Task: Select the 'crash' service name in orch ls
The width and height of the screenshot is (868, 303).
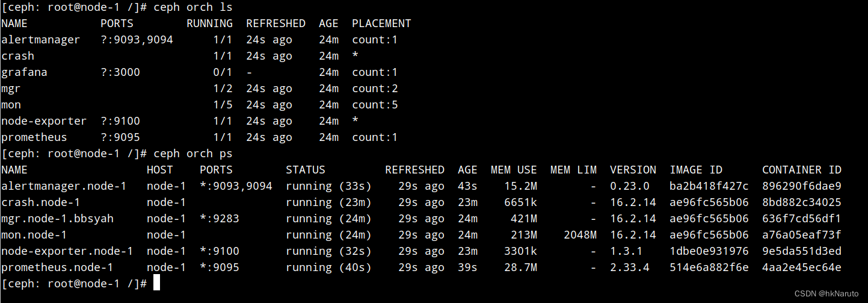Action: (17, 56)
